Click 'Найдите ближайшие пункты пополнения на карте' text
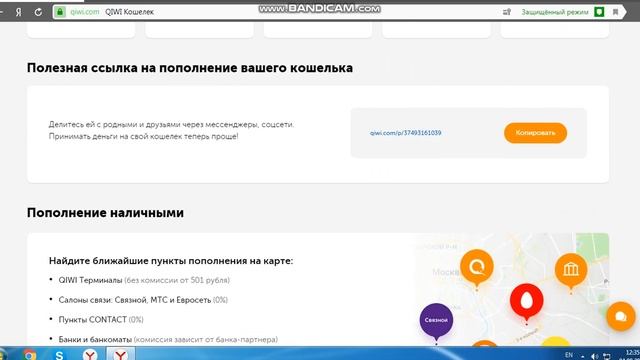This screenshot has height=360, width=640. point(171,261)
